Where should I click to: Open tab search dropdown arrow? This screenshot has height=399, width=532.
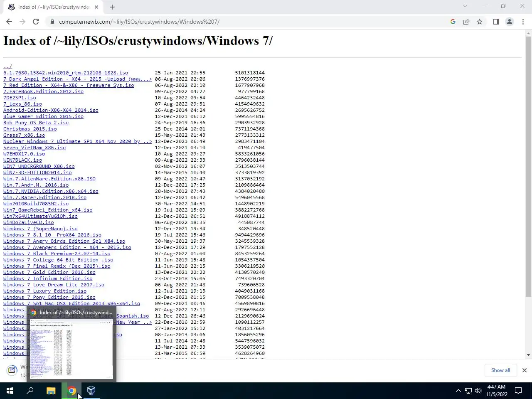coord(465,6)
